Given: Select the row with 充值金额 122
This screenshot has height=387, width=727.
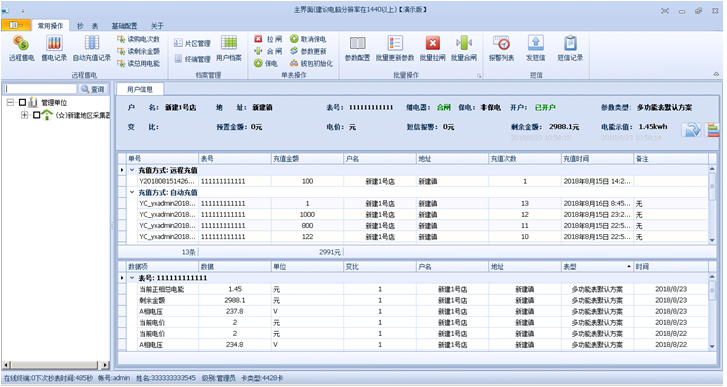Looking at the screenshot, I should 413,237.
